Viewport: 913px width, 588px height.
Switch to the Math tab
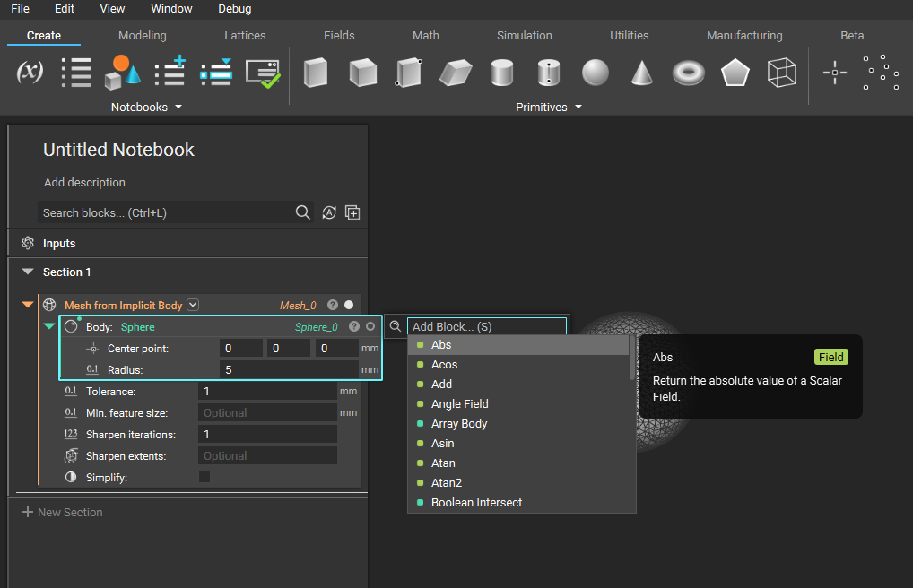pyautogui.click(x=426, y=36)
